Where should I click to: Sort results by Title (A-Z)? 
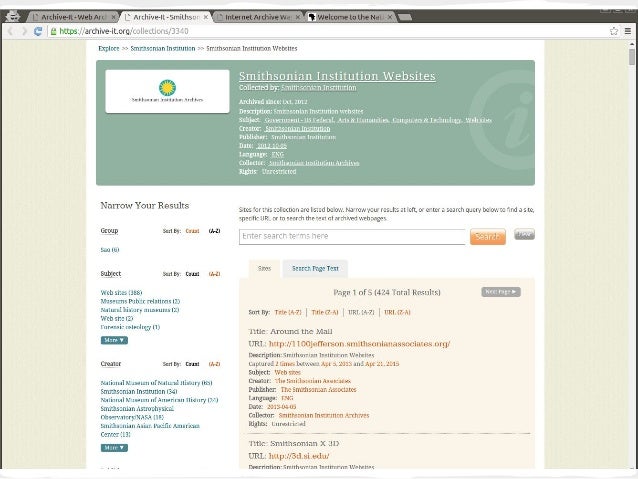(288, 312)
